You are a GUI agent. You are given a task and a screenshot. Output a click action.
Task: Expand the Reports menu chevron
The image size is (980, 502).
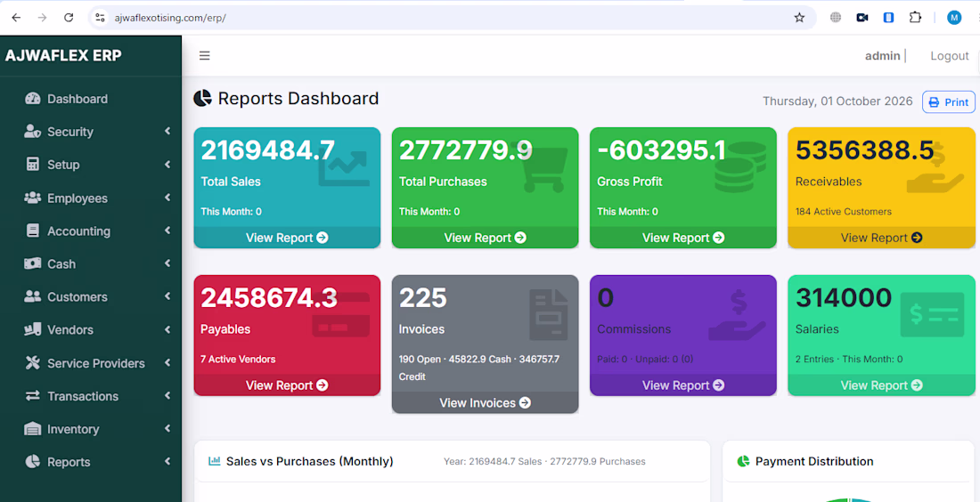point(167,461)
